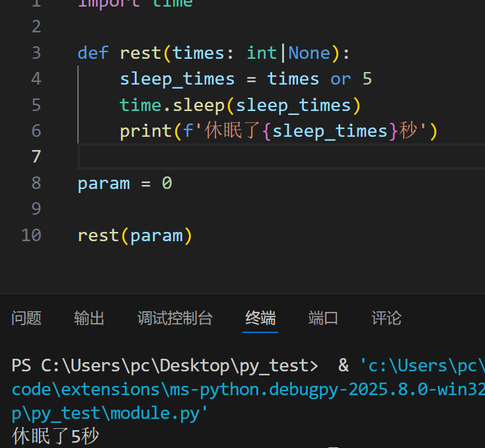Click the 'or' keyword on line 4
The width and height of the screenshot is (485, 448).
pos(340,79)
